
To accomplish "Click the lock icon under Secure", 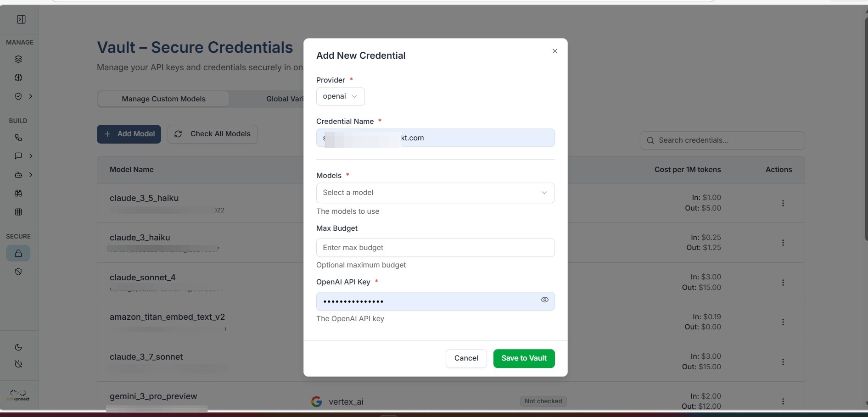I will [x=18, y=253].
